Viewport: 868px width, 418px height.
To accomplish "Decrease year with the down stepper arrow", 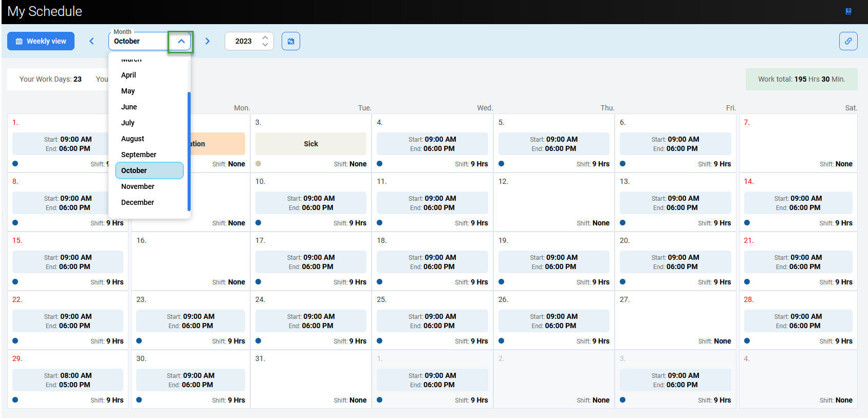I will (x=265, y=45).
